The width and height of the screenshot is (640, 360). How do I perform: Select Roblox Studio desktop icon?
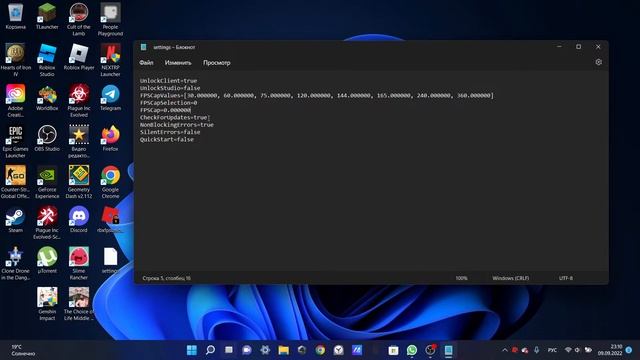(47, 60)
